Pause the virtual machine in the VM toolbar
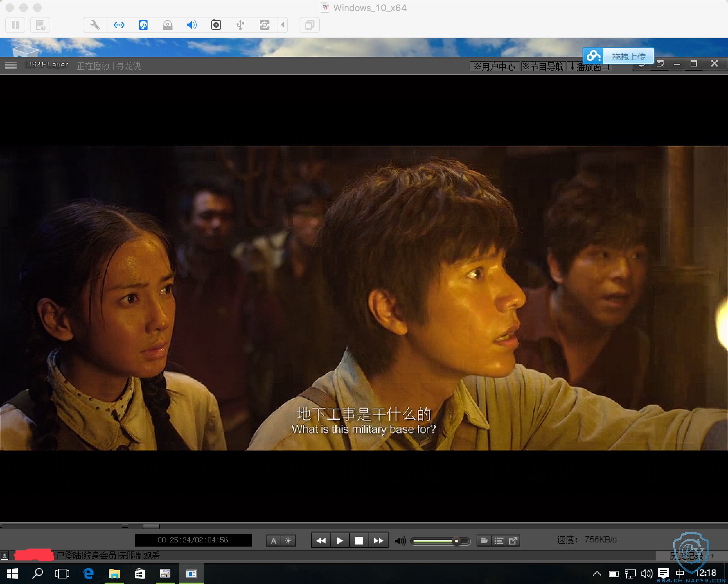Viewport: 728px width, 584px height. (15, 25)
